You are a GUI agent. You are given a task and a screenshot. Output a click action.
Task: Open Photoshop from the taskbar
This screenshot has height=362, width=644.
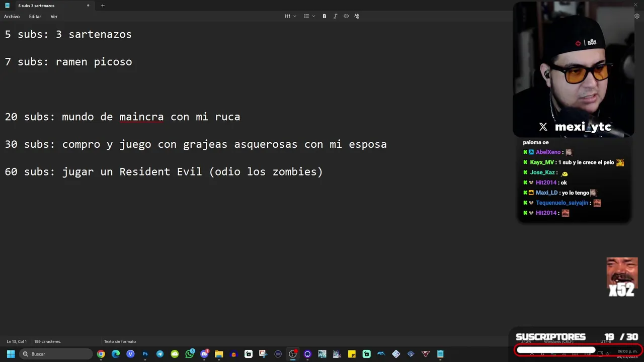[145, 354]
